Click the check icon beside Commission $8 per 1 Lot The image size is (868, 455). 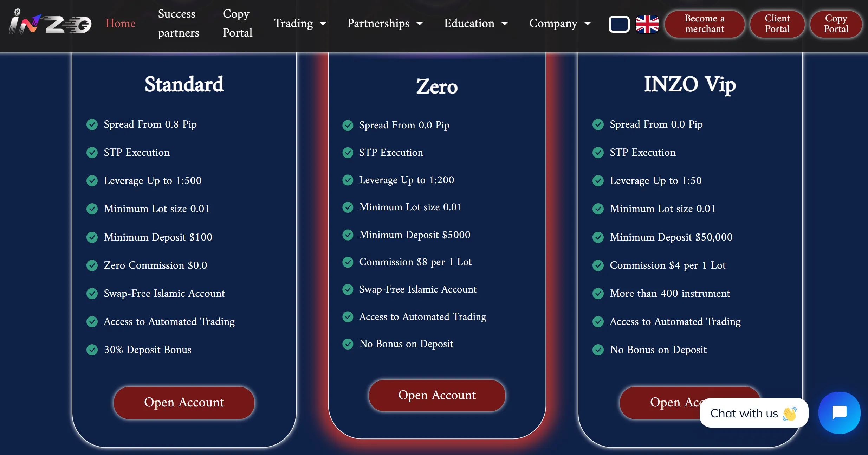coord(348,262)
